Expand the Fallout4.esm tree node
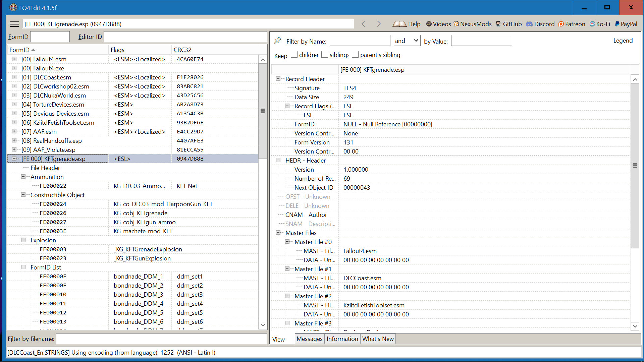This screenshot has width=644, height=362. pyautogui.click(x=14, y=59)
